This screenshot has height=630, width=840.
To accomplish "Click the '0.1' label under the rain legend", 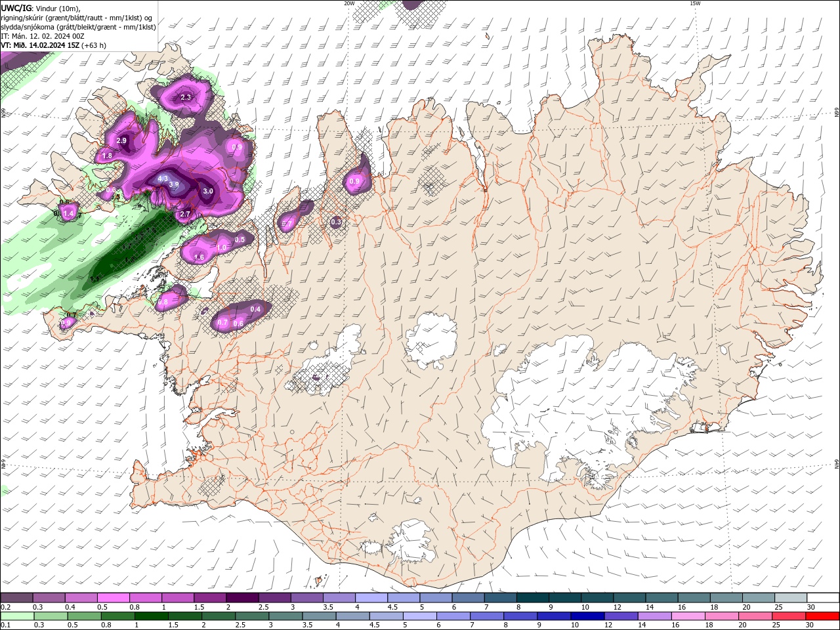I will [5, 625].
